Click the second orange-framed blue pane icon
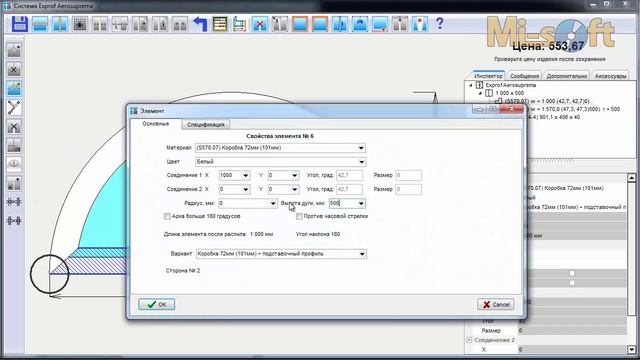This screenshot has width=640, height=360. [x=320, y=24]
